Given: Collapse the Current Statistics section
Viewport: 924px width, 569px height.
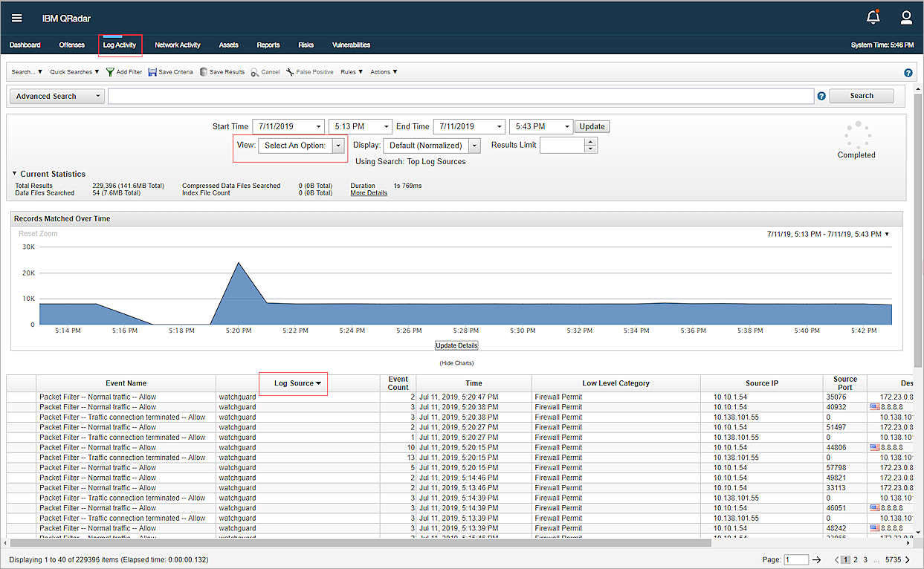Looking at the screenshot, I should [16, 174].
